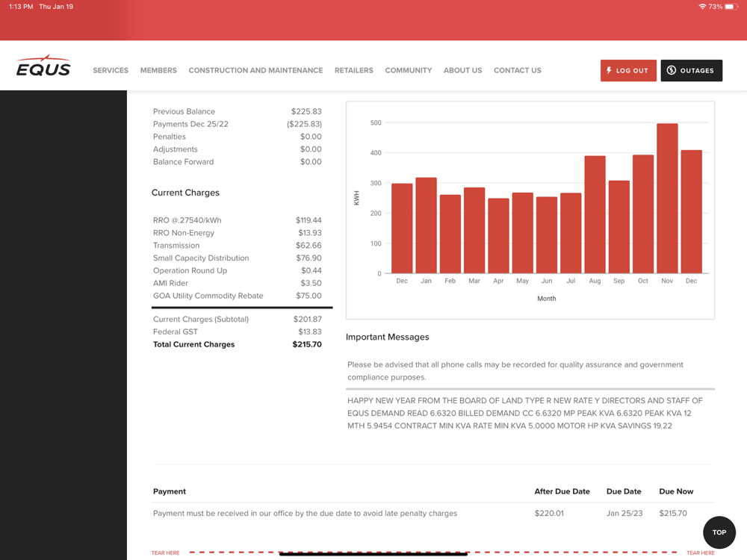
Task: Select the 'Jan 25/23' due date
Action: tap(624, 514)
